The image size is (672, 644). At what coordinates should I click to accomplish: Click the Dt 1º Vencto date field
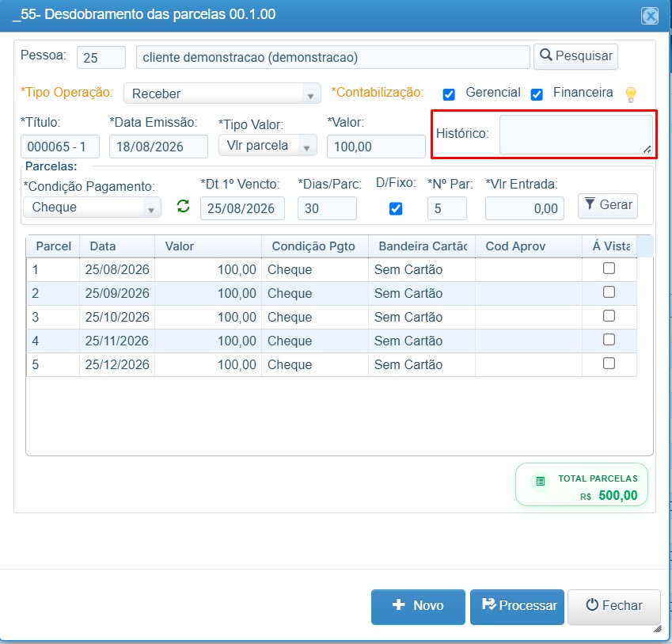point(242,208)
